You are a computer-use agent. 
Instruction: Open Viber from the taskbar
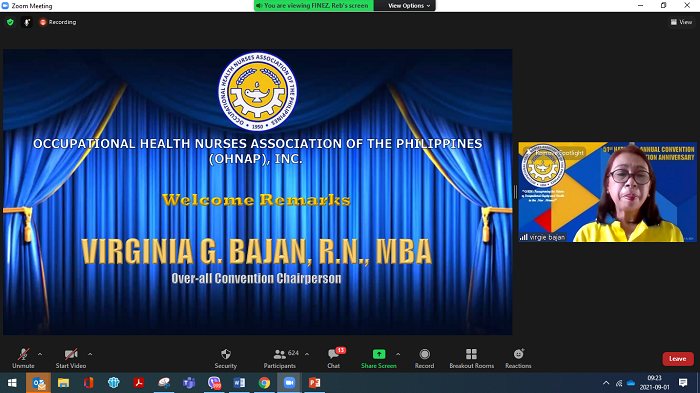point(214,383)
